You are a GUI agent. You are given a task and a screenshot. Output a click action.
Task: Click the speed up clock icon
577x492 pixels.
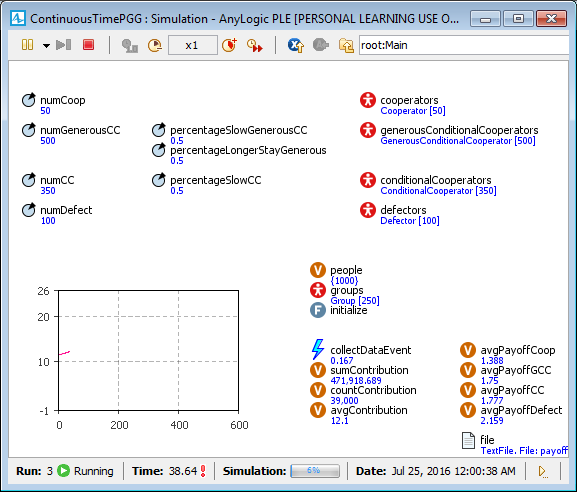tap(230, 45)
